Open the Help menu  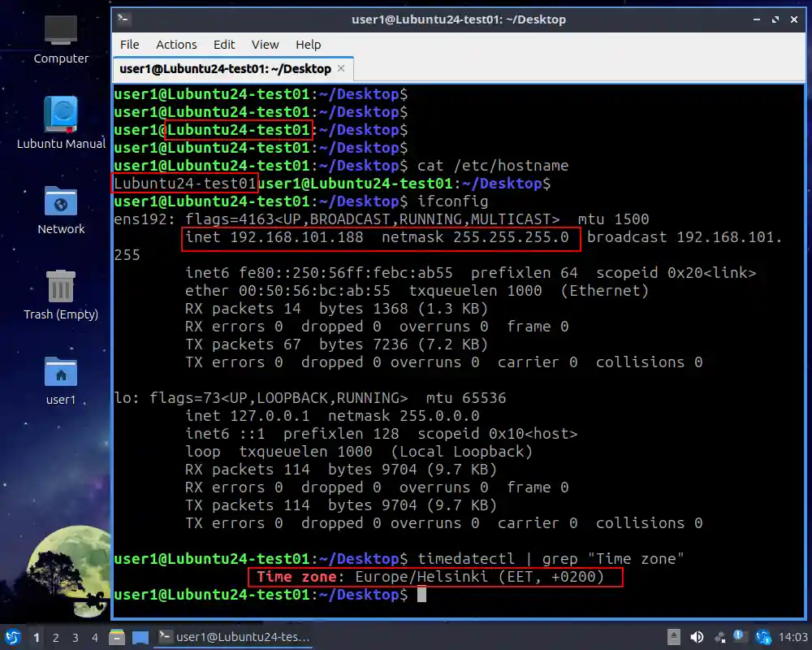tap(308, 45)
